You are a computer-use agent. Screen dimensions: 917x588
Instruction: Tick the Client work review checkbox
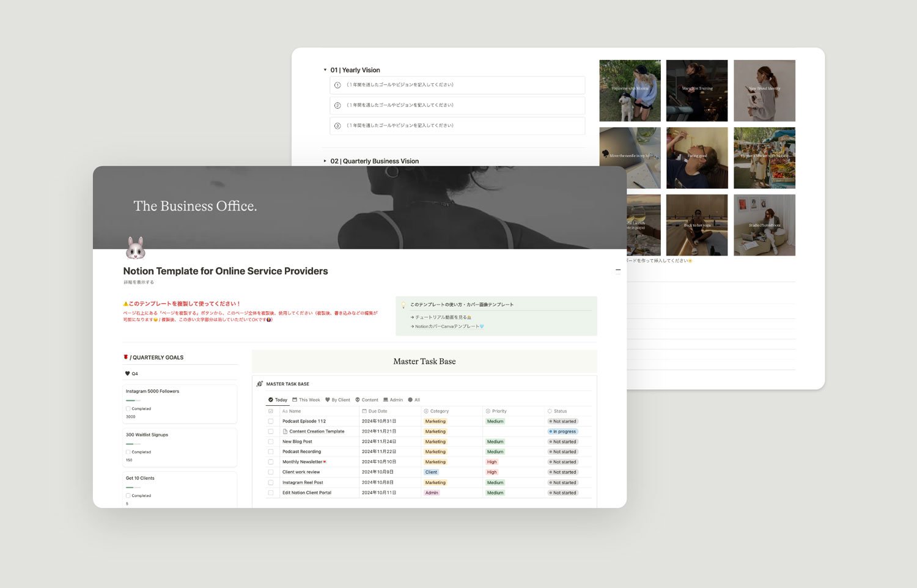[x=271, y=472]
